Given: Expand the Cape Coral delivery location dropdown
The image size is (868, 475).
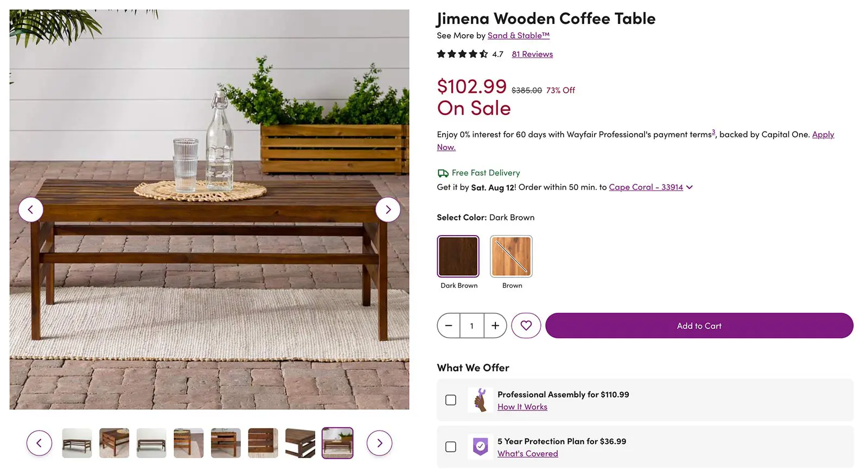Looking at the screenshot, I should pyautogui.click(x=689, y=187).
